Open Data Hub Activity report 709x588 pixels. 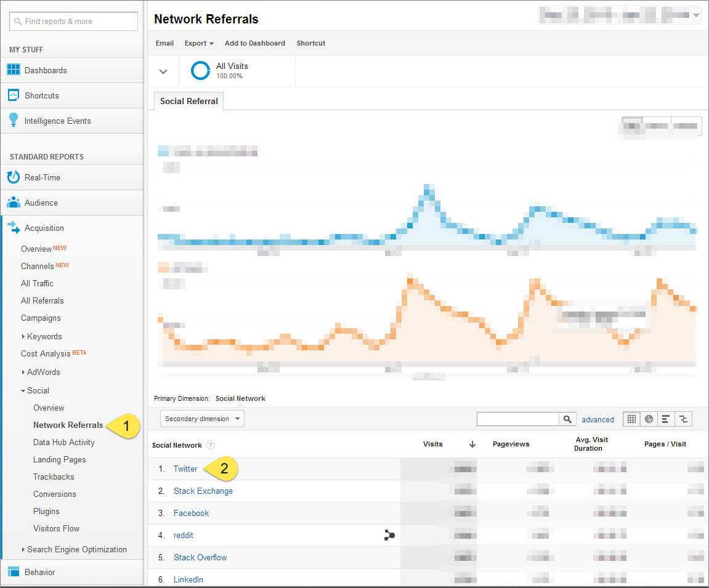coord(64,442)
